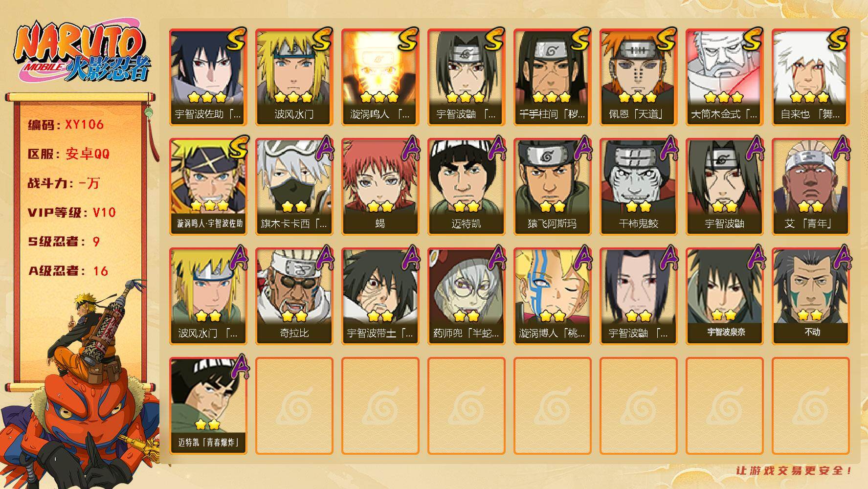Open the 漩涡鸣人·宇智波佐助 duo card
This screenshot has height=489, width=868.
pyautogui.click(x=208, y=187)
